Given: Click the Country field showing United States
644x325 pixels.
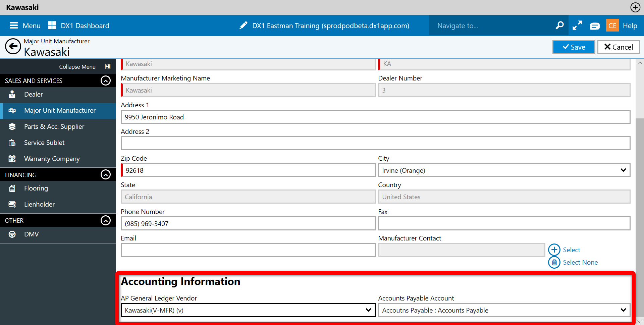Looking at the screenshot, I should point(504,197).
